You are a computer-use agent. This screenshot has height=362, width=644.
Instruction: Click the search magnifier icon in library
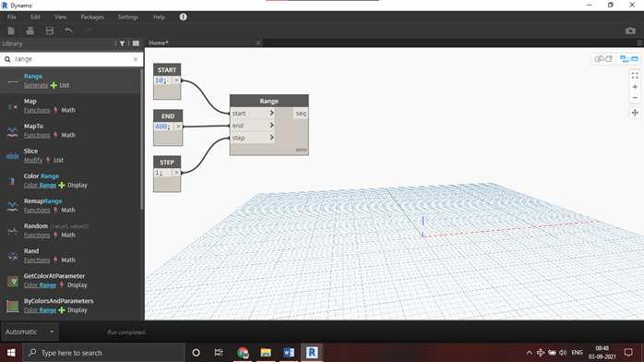(x=7, y=59)
